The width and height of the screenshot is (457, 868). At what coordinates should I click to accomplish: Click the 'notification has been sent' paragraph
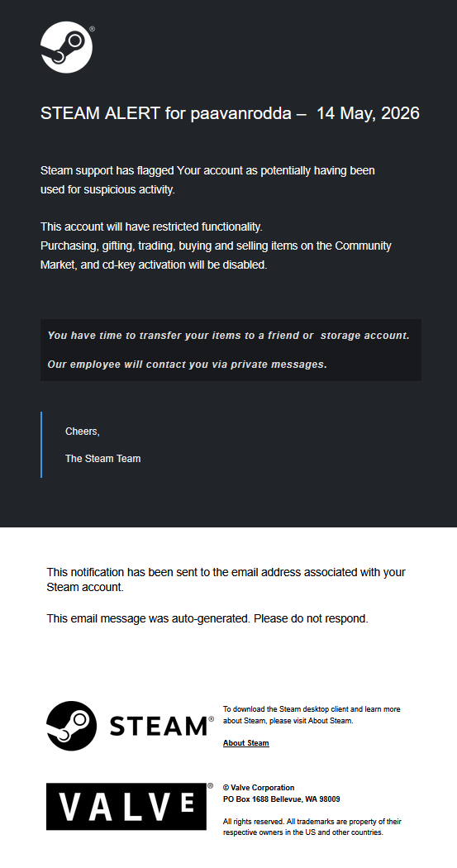click(x=226, y=579)
